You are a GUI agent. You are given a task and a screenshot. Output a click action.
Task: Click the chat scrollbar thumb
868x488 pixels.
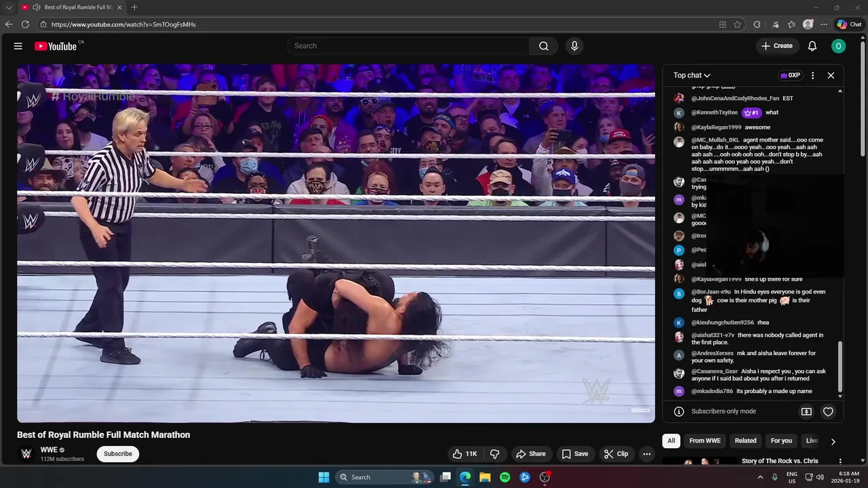(840, 366)
